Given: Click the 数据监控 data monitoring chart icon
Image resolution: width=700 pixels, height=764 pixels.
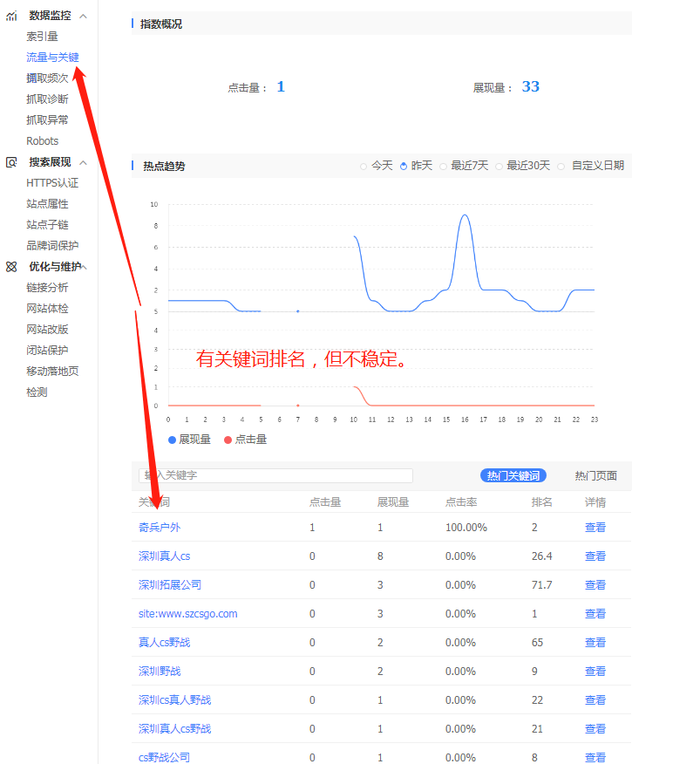Looking at the screenshot, I should tap(10, 15).
